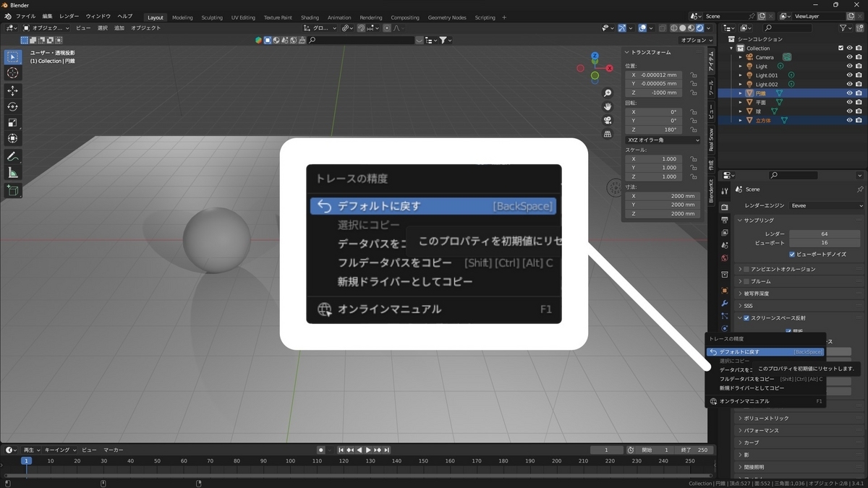Click the viewport zoom magnifier gizmo
The image size is (868, 488).
tap(608, 93)
